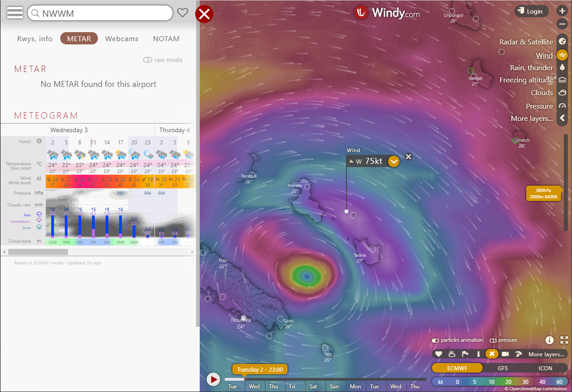Show webcams camera POI icon
Image resolution: width=572 pixels, height=392 pixels.
pos(505,354)
